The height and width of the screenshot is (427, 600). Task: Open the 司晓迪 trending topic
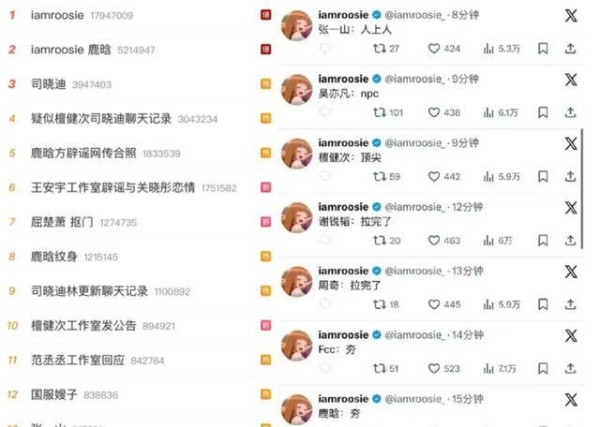[x=49, y=84]
